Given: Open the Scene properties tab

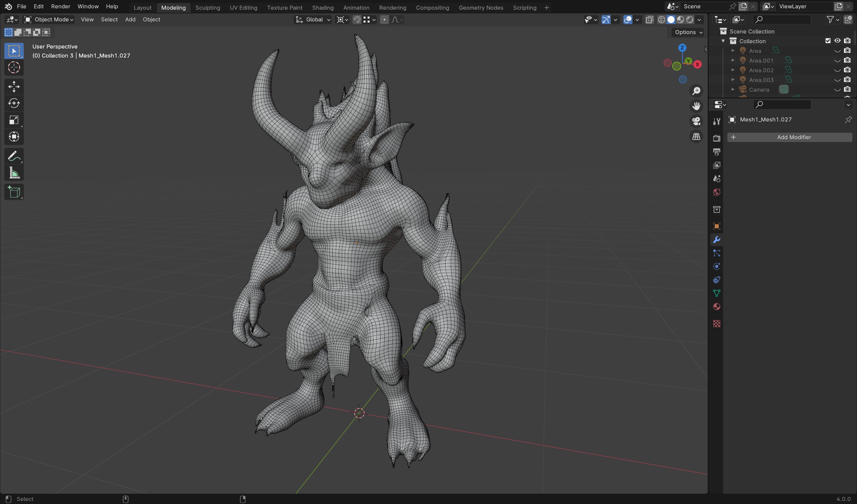Looking at the screenshot, I should [716, 179].
